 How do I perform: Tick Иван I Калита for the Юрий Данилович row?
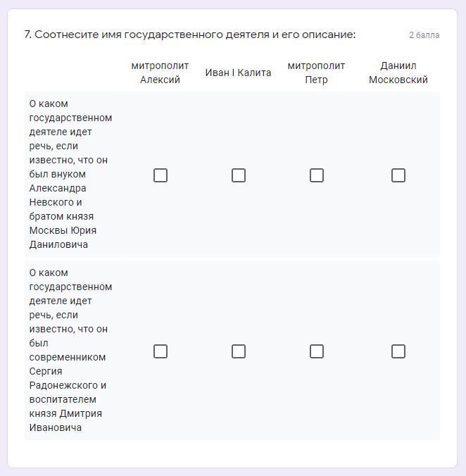click(239, 175)
